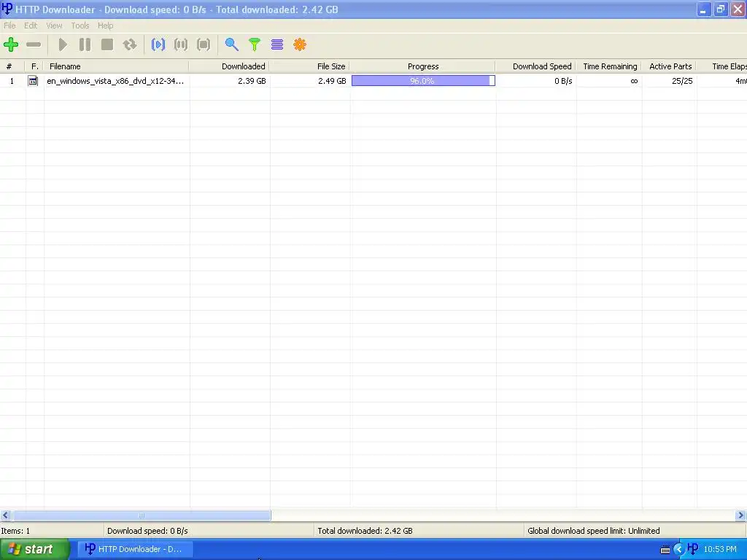Click Download speed status bar entry

147,531
